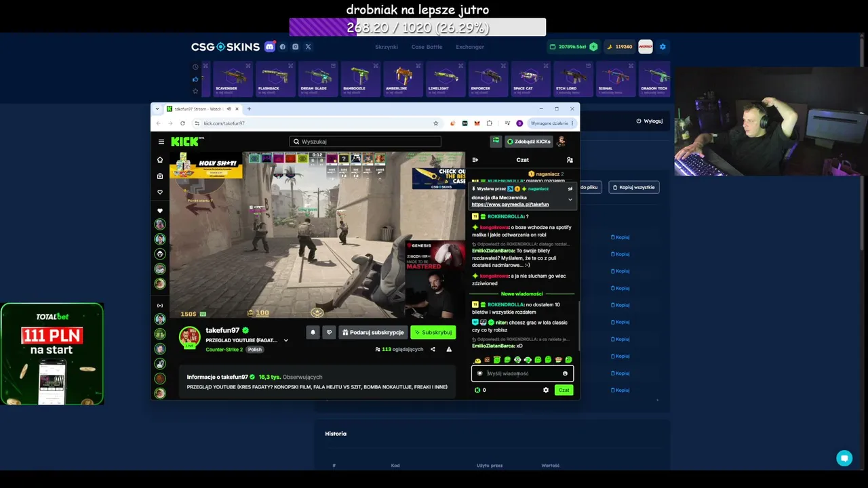
Task: Report the stream with warning triangle icon
Action: click(449, 350)
